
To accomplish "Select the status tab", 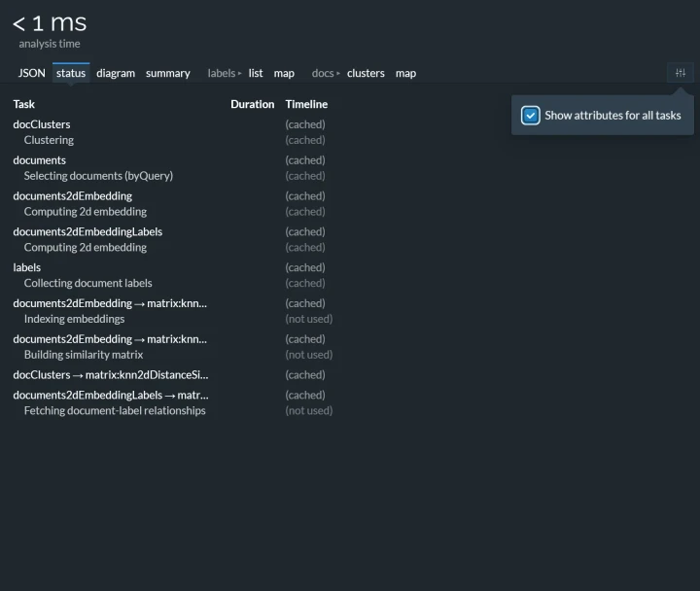I will pos(71,73).
